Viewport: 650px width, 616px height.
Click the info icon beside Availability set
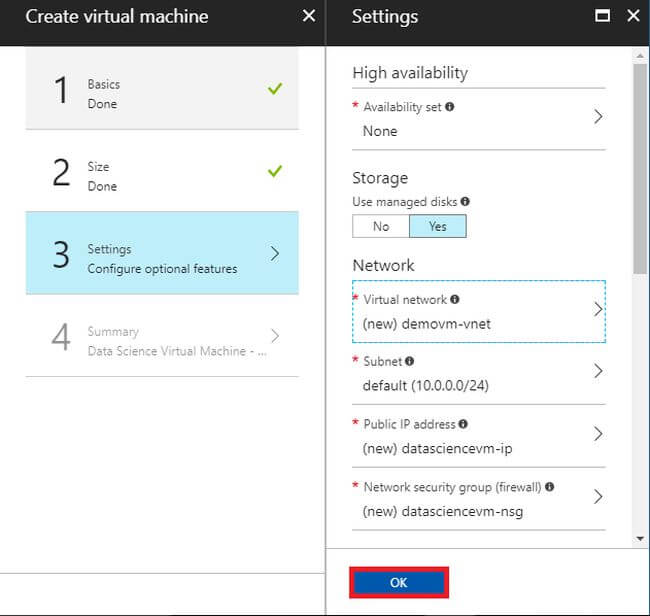(450, 107)
